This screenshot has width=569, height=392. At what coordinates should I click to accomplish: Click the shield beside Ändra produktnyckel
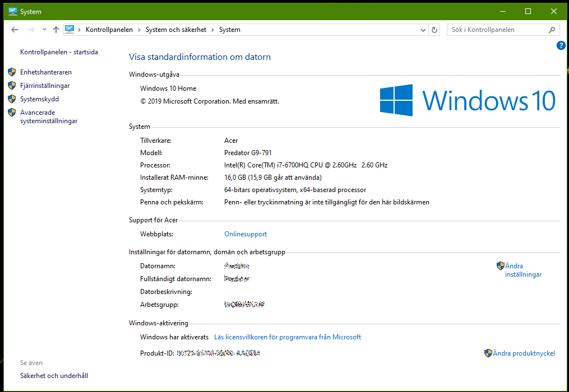(x=488, y=353)
